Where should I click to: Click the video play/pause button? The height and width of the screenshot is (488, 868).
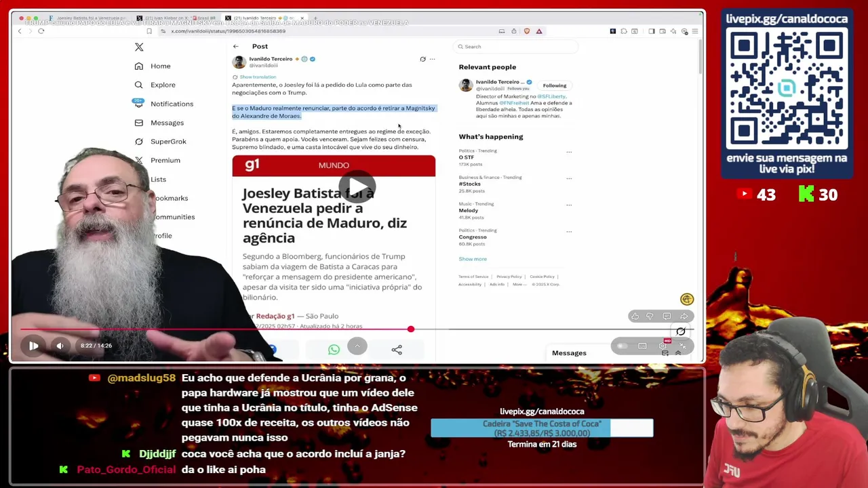(x=33, y=346)
